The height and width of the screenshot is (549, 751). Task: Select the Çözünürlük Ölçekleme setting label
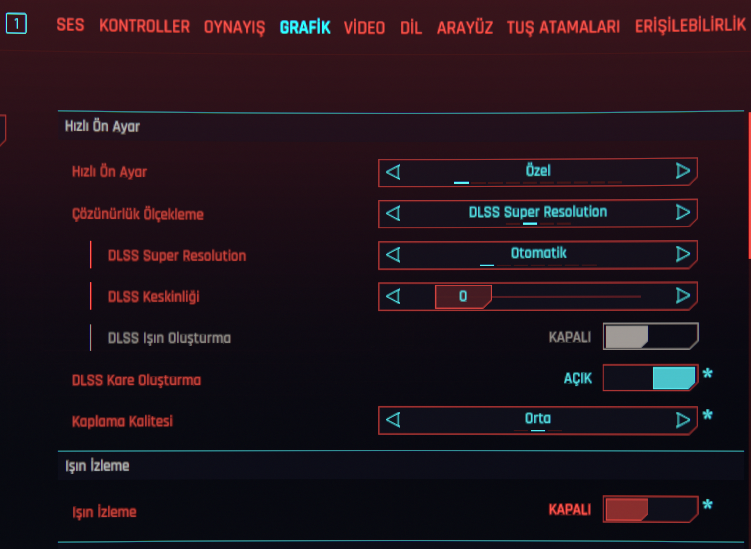coord(138,214)
